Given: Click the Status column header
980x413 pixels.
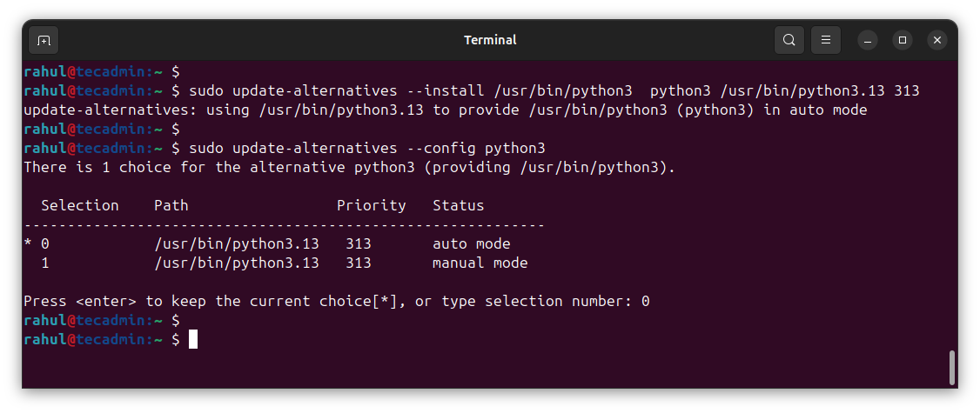Looking at the screenshot, I should 459,205.
